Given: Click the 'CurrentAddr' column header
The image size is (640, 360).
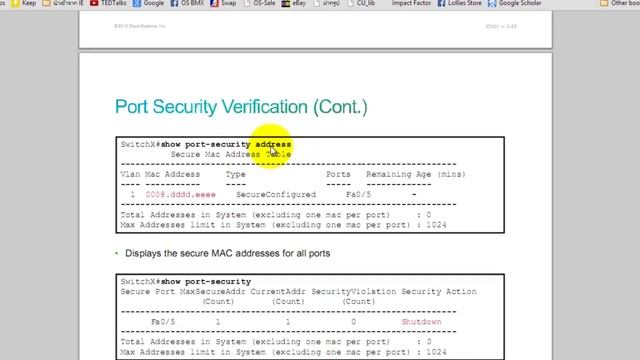Looking at the screenshot, I should point(278,292).
